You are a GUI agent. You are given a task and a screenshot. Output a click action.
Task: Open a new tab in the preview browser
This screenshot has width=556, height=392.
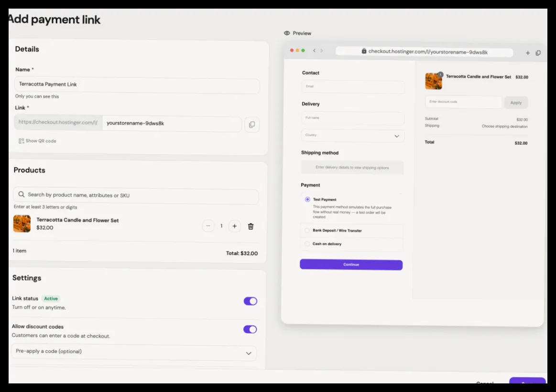[528, 53]
